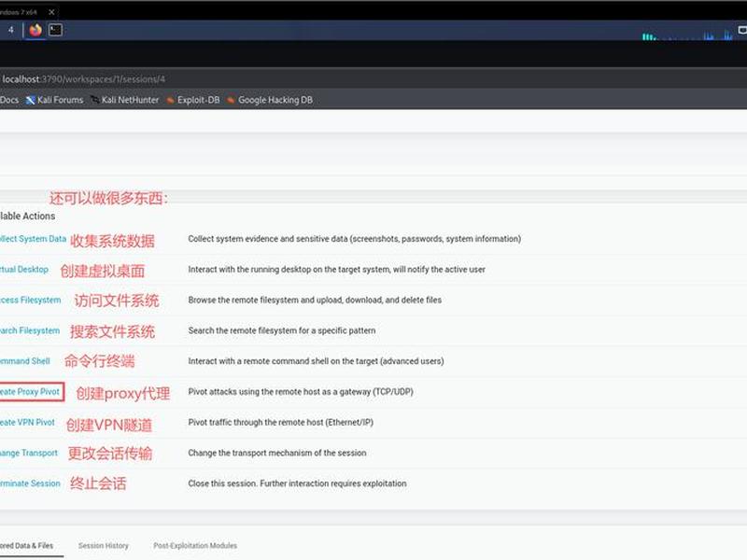Open the Kali Forums bookmark
Screen dimensions: 747x560
point(54,100)
